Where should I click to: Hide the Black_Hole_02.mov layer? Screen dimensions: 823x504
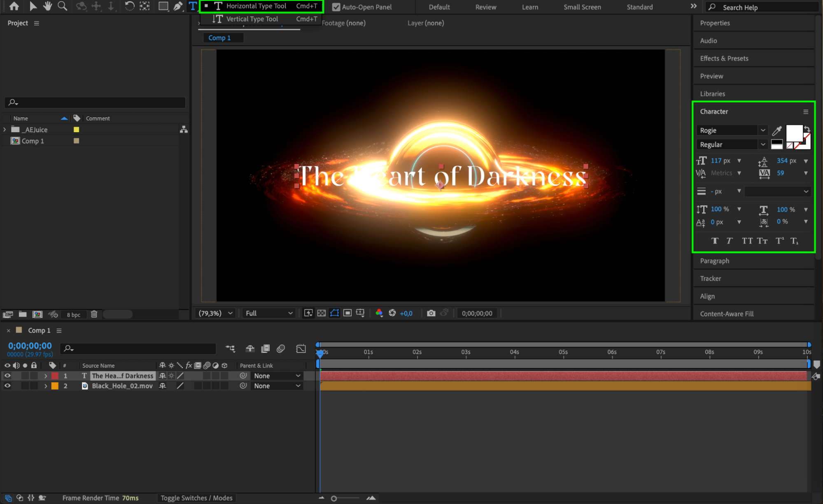(7, 386)
